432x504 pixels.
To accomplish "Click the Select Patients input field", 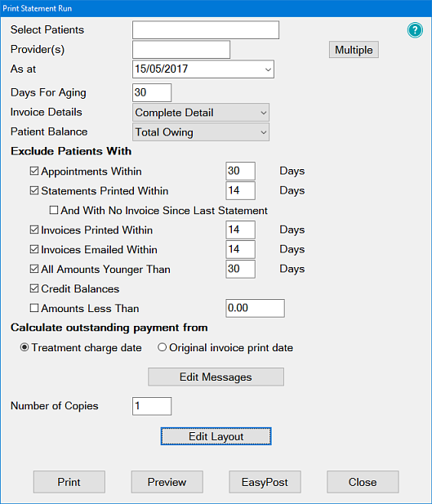I will point(206,30).
